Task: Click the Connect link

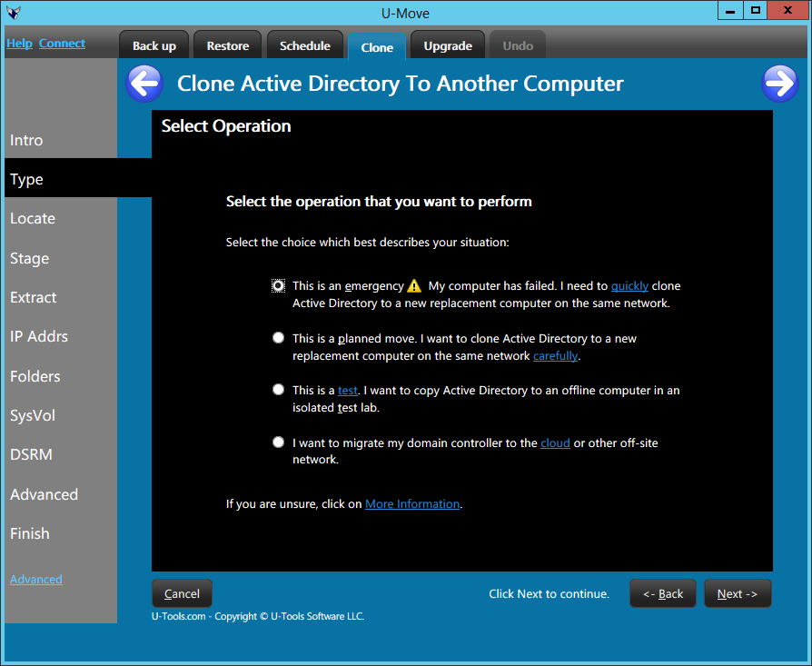Action: pos(62,44)
